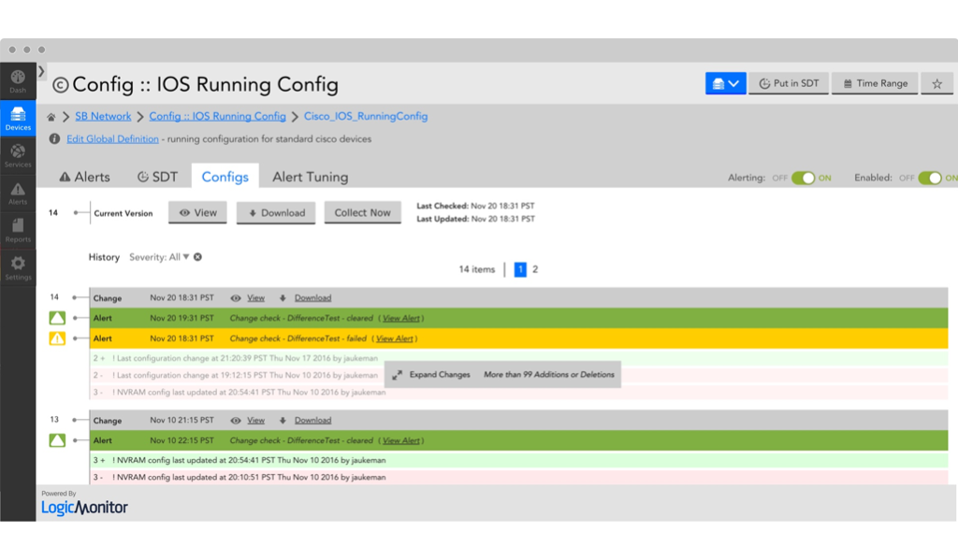Screen dimensions: 958x560
Task: Open the Edit Global Definition link
Action: point(112,139)
